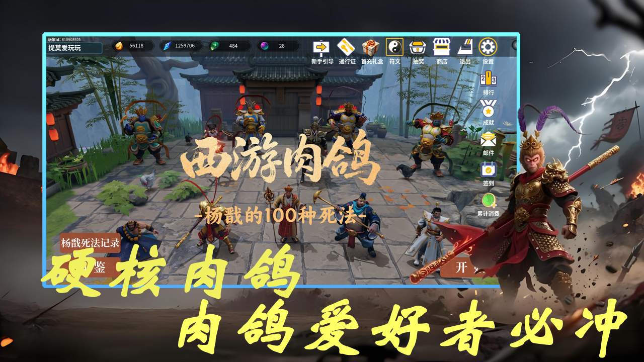Click the 杨戬的100种死法 subtitle
Viewport: 644px width, 362px height.
(x=280, y=217)
